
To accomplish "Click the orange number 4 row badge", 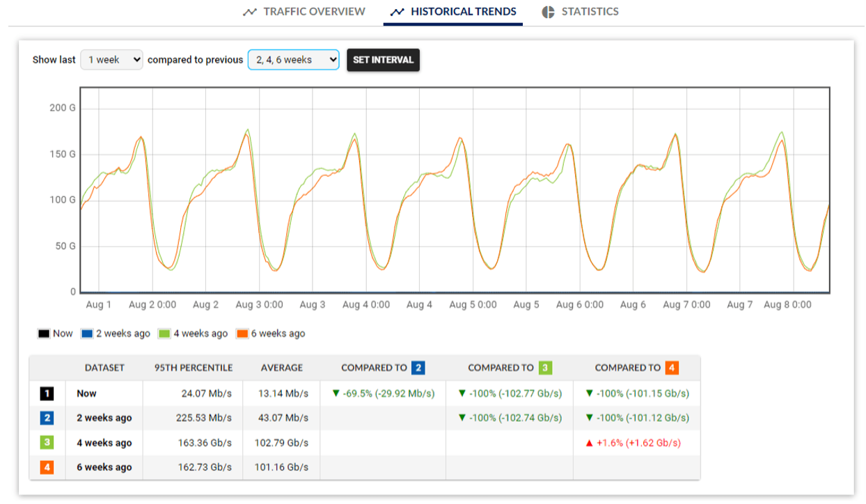I will click(48, 467).
